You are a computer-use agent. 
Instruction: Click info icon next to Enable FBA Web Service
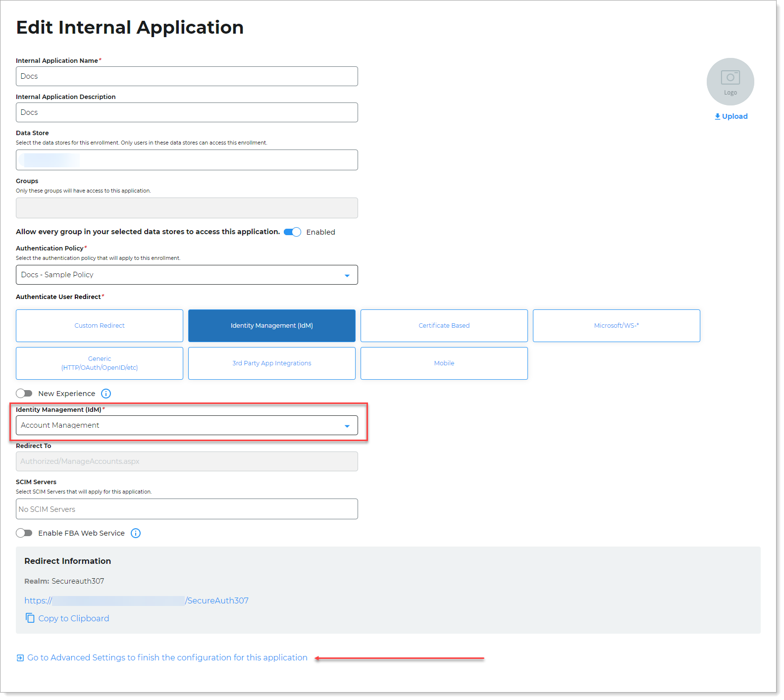coord(136,533)
